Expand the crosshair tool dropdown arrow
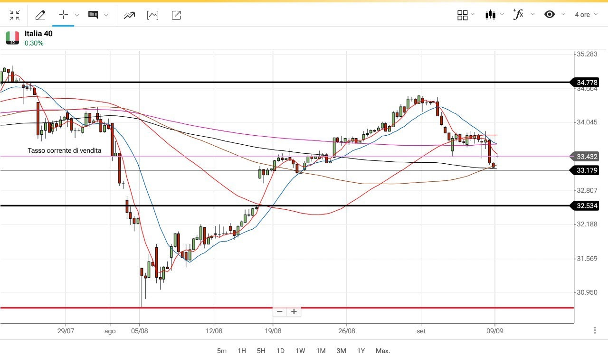This screenshot has width=608, height=364. tap(77, 15)
